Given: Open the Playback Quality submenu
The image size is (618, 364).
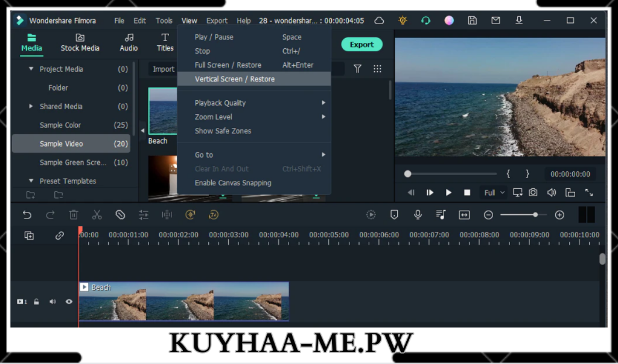Looking at the screenshot, I should click(254, 103).
